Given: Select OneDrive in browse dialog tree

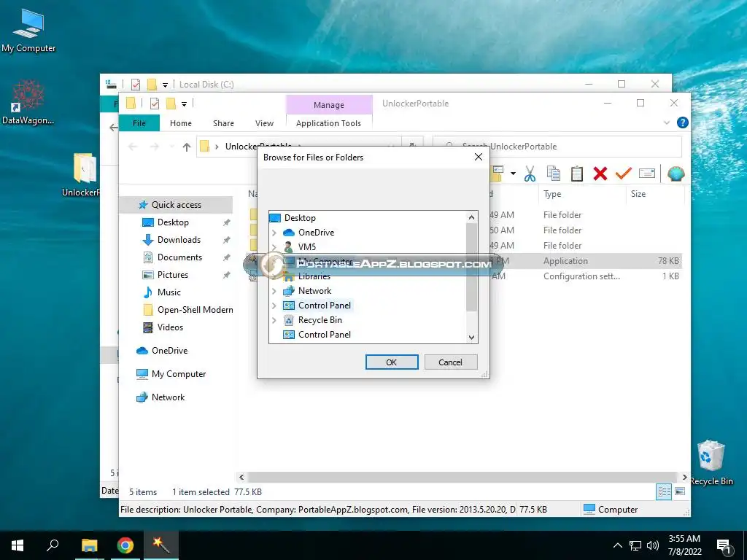Looking at the screenshot, I should pos(316,233).
